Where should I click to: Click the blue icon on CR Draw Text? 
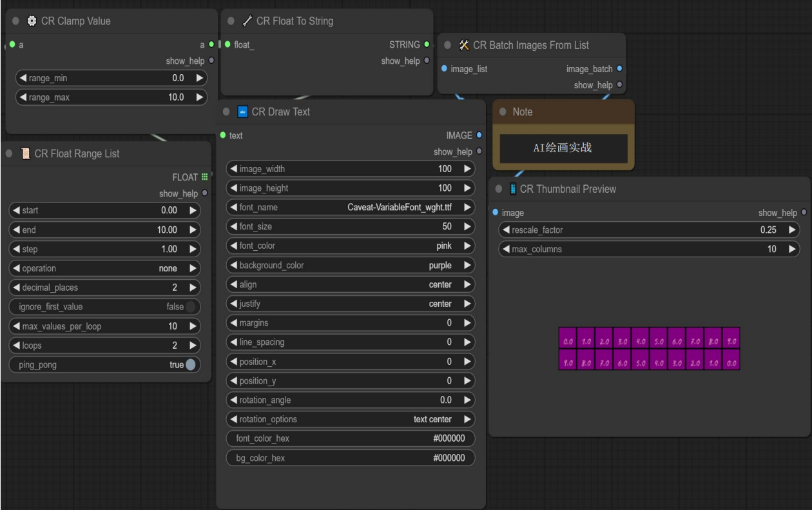point(243,112)
